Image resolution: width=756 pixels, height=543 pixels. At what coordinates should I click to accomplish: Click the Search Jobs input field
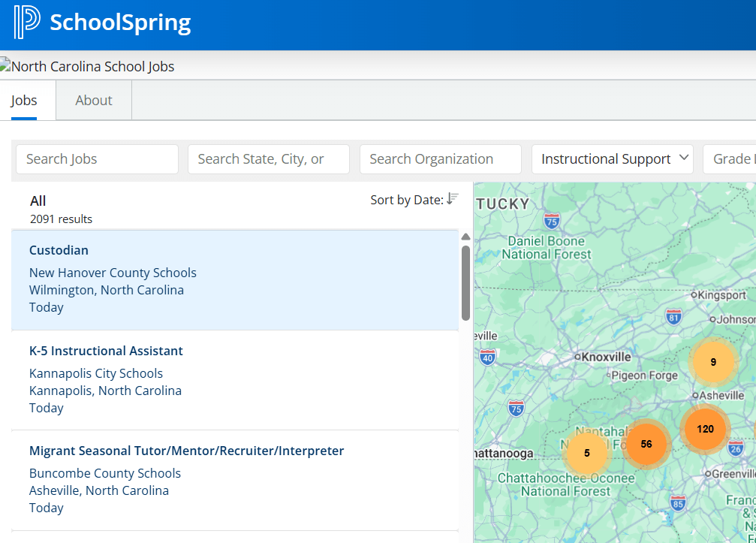click(x=97, y=159)
